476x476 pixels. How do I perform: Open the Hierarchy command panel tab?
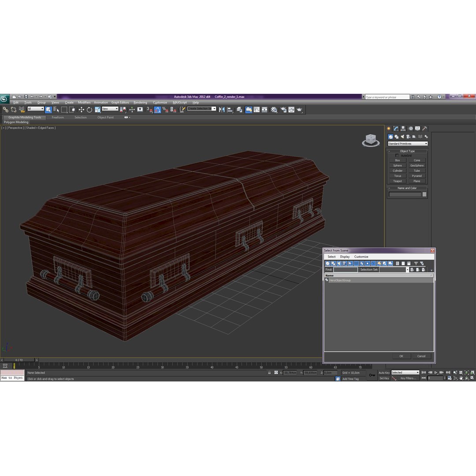[x=403, y=128]
